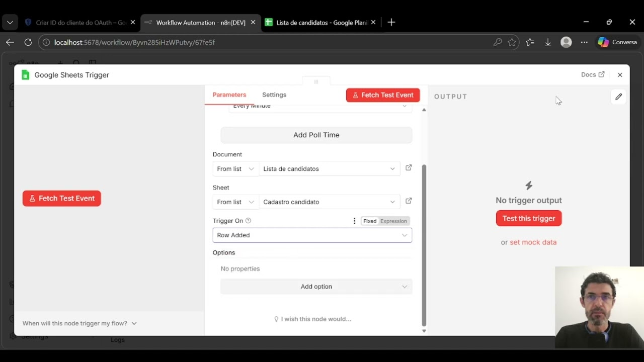Image resolution: width=644 pixels, height=362 pixels.
Task: Click the parameters panel vertical scrollbar thumb
Action: (424, 245)
